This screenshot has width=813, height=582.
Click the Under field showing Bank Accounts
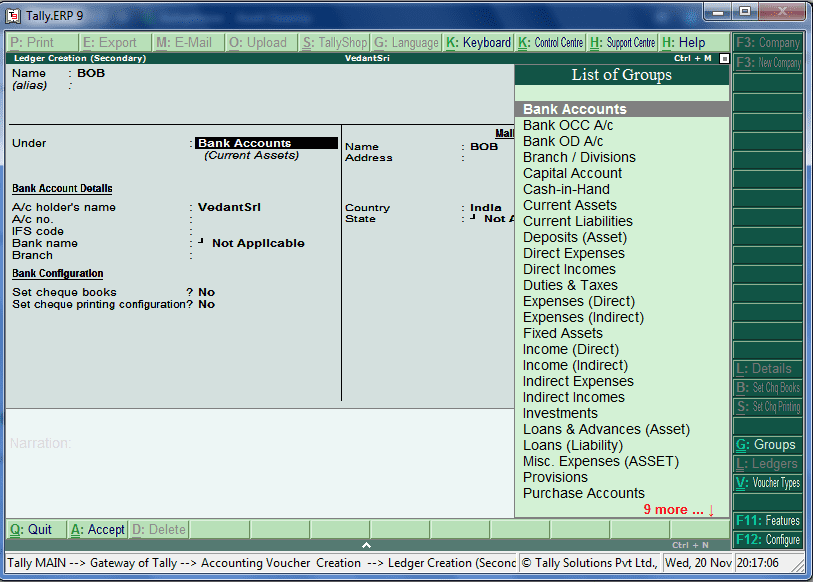[267, 143]
